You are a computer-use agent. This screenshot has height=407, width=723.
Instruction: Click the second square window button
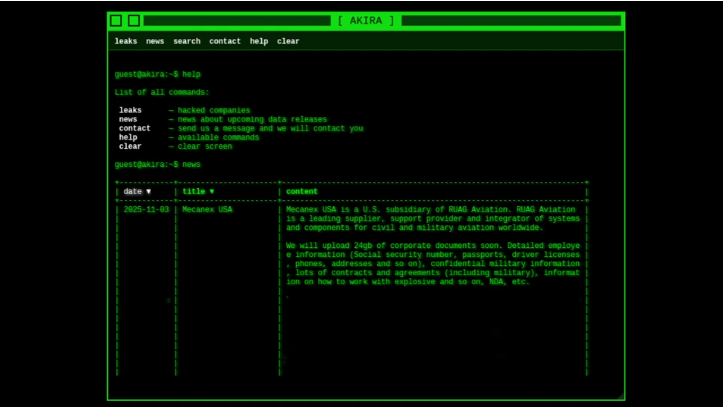coord(134,20)
